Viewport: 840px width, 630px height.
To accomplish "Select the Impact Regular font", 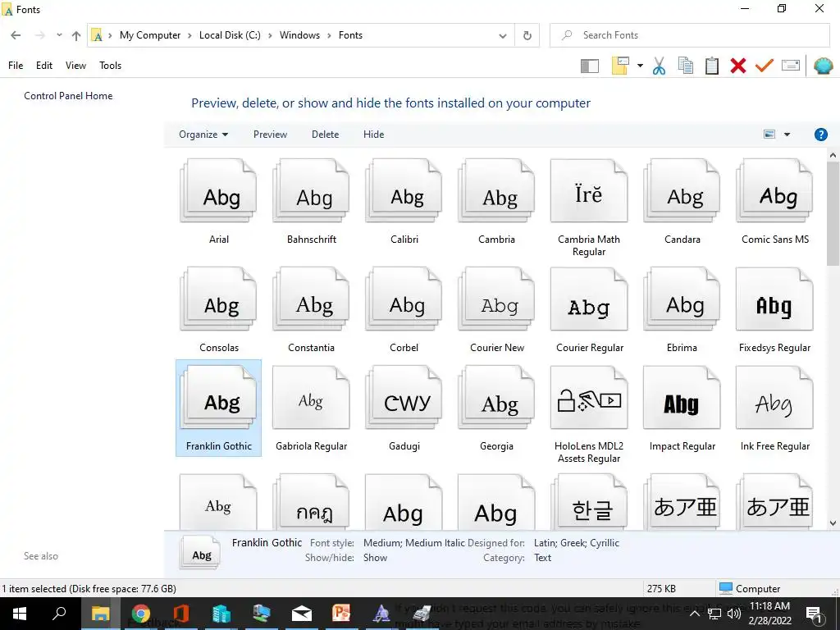I will click(682, 409).
